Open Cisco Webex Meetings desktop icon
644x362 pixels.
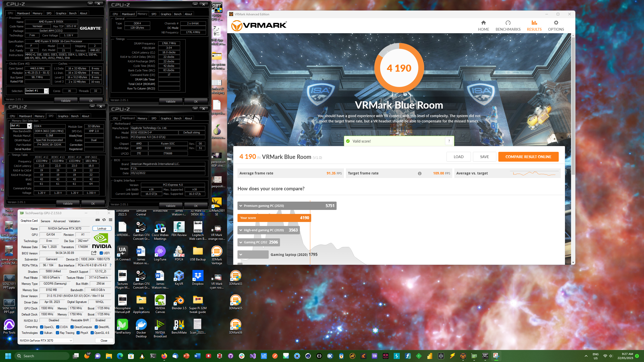click(160, 231)
